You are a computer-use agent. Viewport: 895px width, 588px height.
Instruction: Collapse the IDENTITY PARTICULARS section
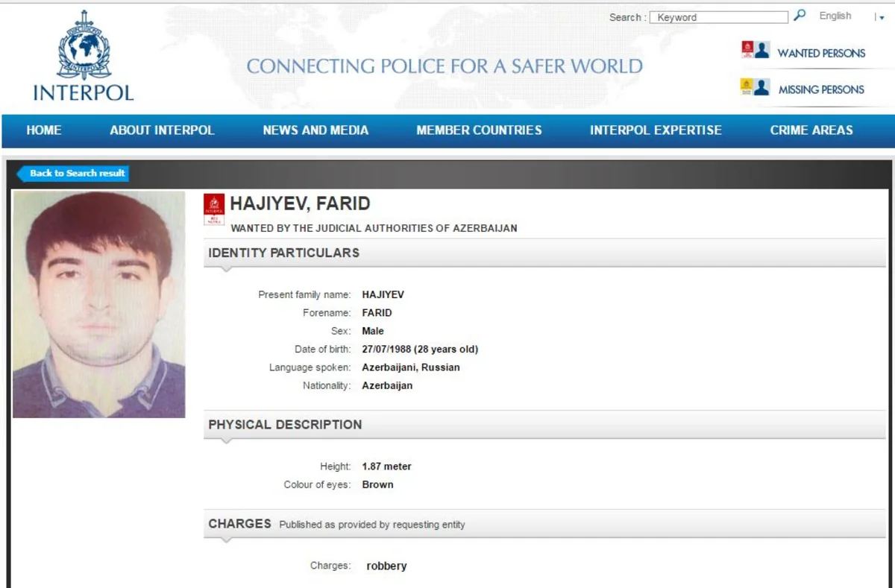click(225, 267)
